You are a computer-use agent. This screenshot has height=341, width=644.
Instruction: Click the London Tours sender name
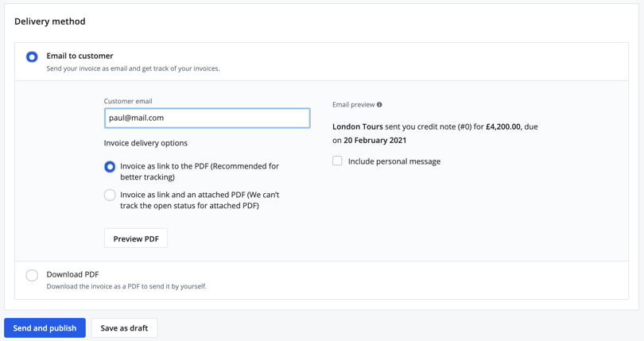357,126
